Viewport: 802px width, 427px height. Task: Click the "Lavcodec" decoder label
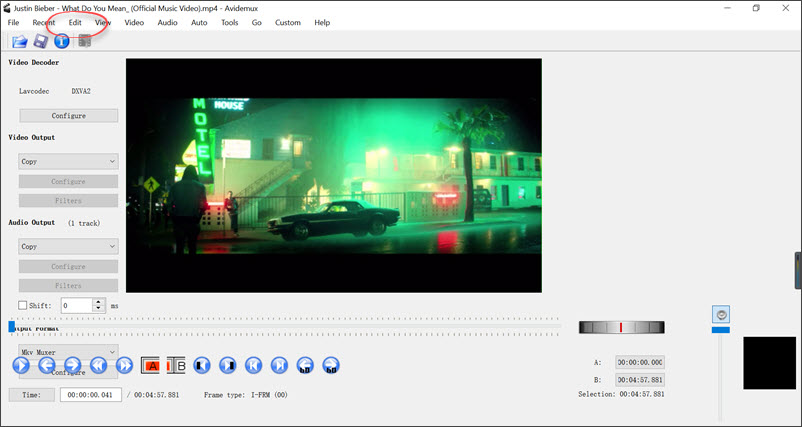point(34,91)
